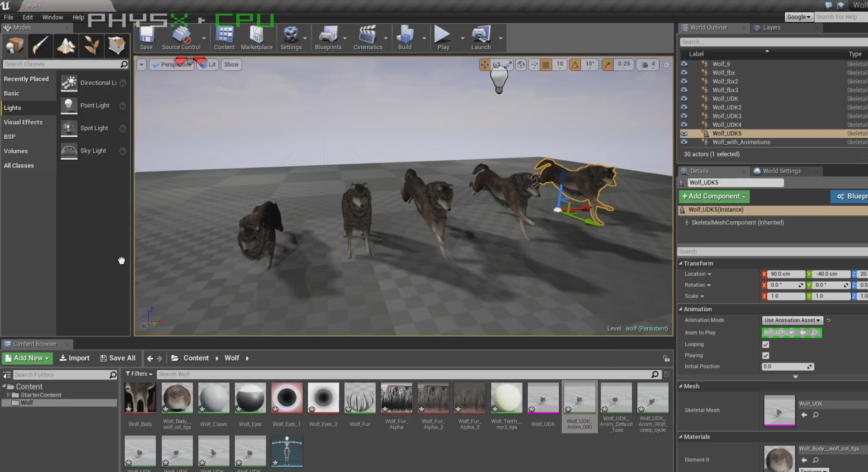This screenshot has height=472, width=868.
Task: Open the Help menu
Action: click(x=78, y=17)
